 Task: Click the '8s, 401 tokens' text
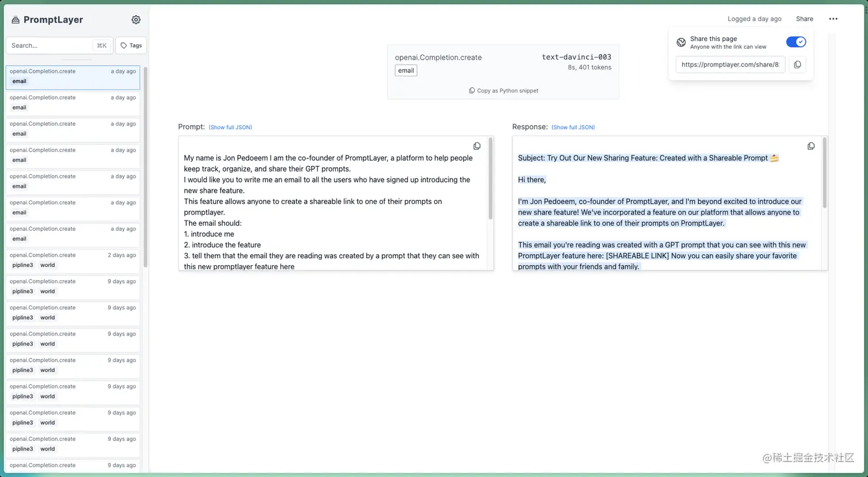pos(590,67)
